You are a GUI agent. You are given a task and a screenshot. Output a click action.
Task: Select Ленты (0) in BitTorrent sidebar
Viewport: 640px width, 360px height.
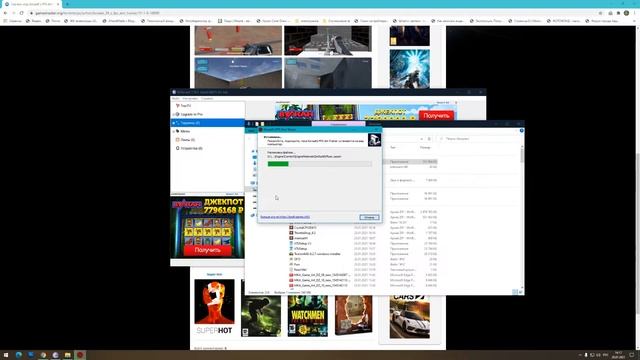pyautogui.click(x=188, y=140)
